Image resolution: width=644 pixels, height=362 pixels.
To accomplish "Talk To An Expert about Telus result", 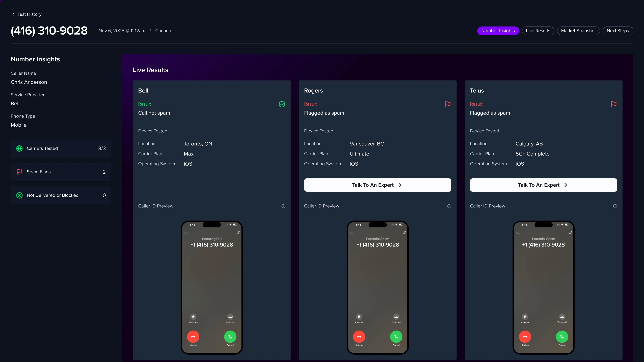I will [543, 185].
